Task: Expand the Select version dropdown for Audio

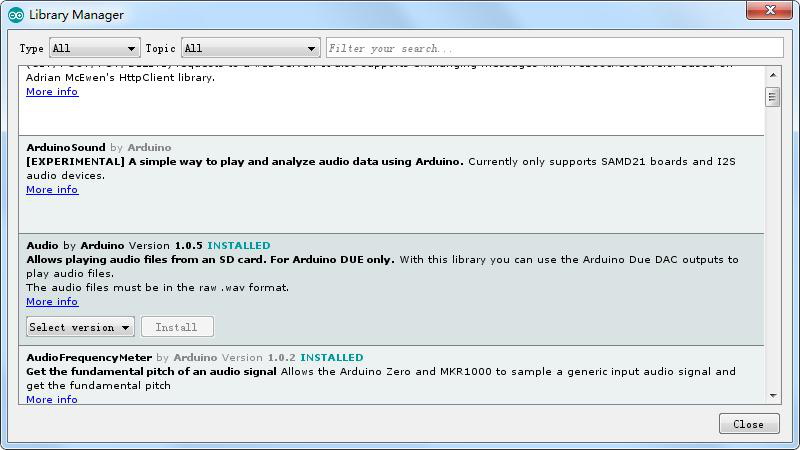Action: (80, 327)
